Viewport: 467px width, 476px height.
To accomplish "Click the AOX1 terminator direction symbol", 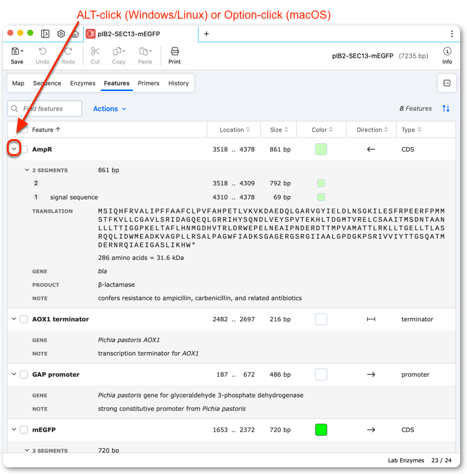I will click(371, 319).
